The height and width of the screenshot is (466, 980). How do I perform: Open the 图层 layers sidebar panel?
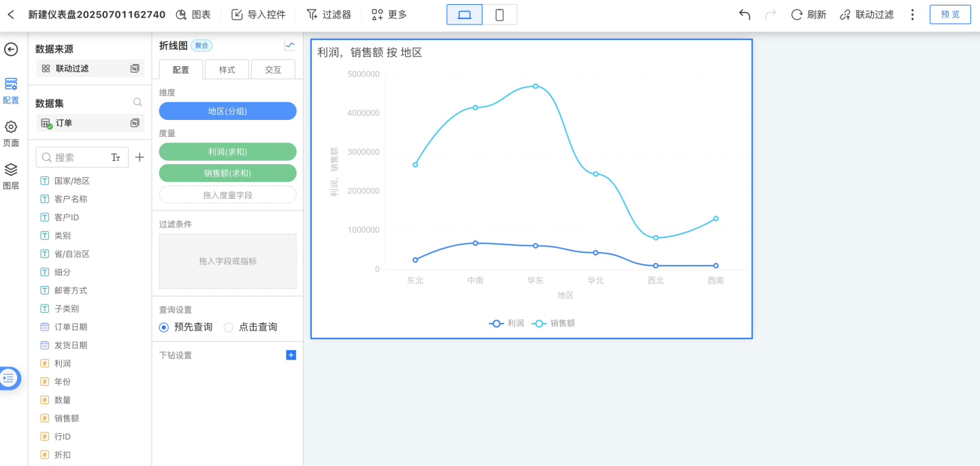pos(11,176)
